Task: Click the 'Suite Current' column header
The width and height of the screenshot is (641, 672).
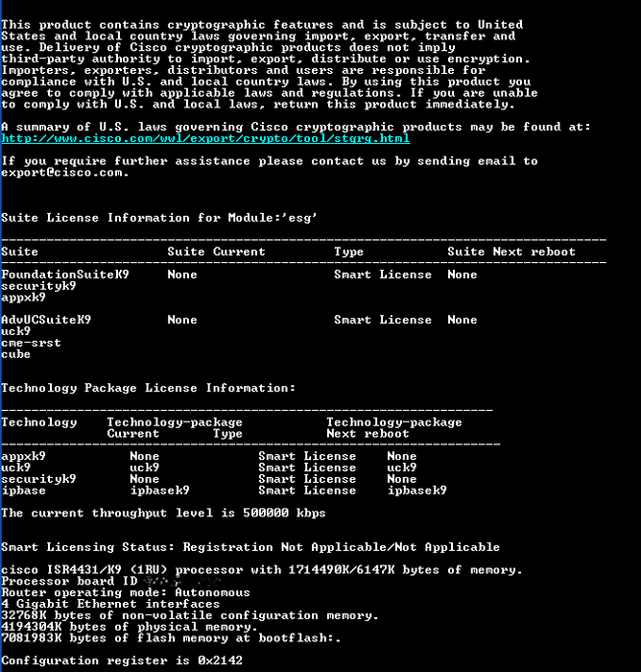Action: point(216,252)
